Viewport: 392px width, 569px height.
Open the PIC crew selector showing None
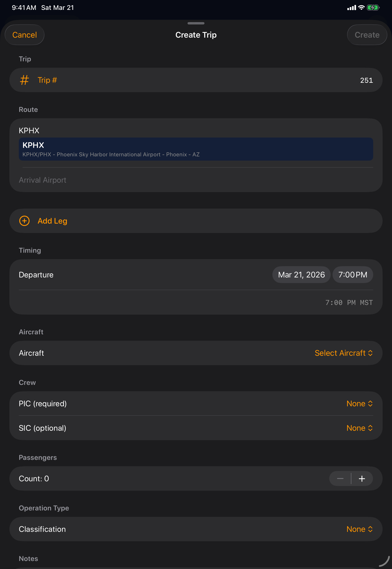click(360, 403)
